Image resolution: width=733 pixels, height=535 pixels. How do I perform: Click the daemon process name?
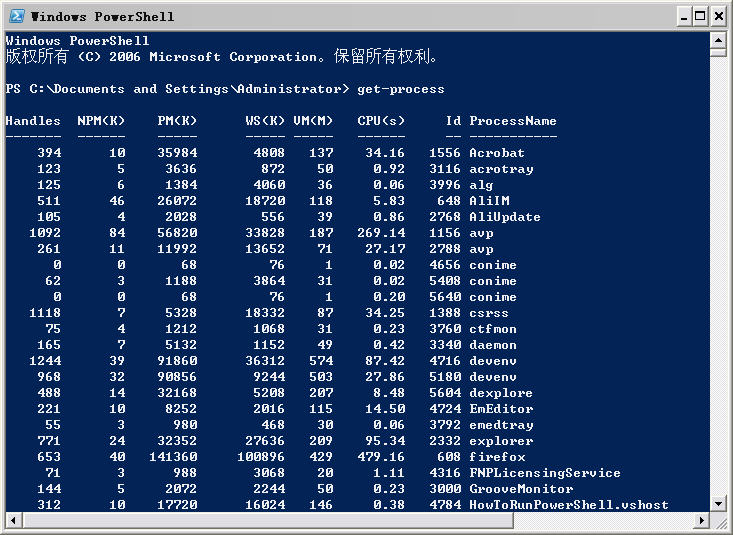tap(493, 345)
